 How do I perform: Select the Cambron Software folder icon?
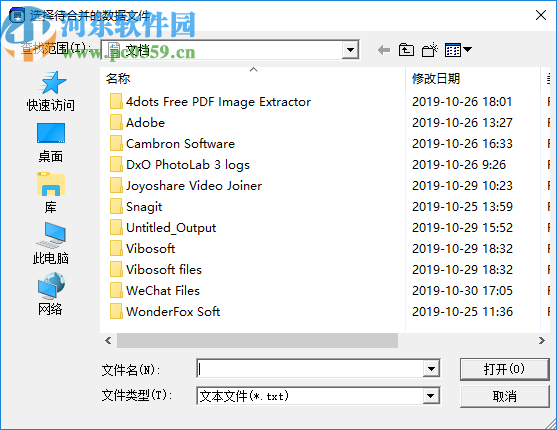pos(116,144)
